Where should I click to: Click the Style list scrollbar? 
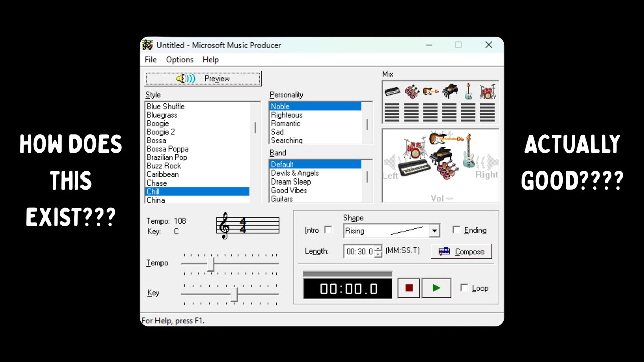[255, 152]
